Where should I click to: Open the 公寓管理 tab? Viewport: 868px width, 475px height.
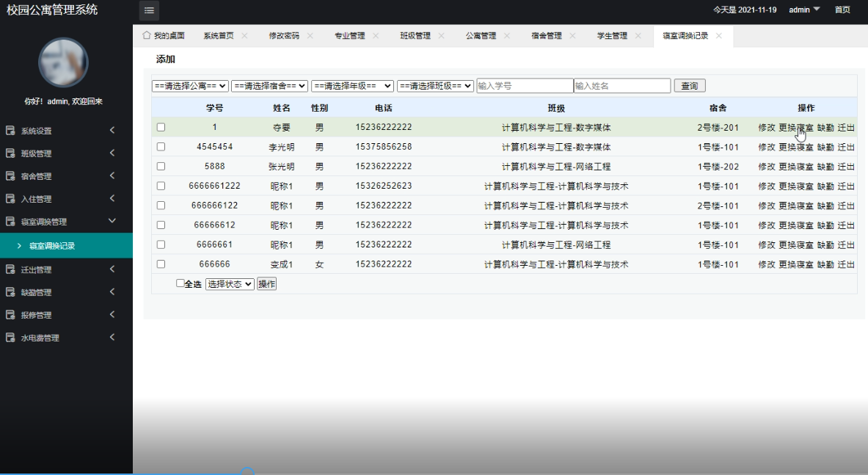tap(481, 35)
